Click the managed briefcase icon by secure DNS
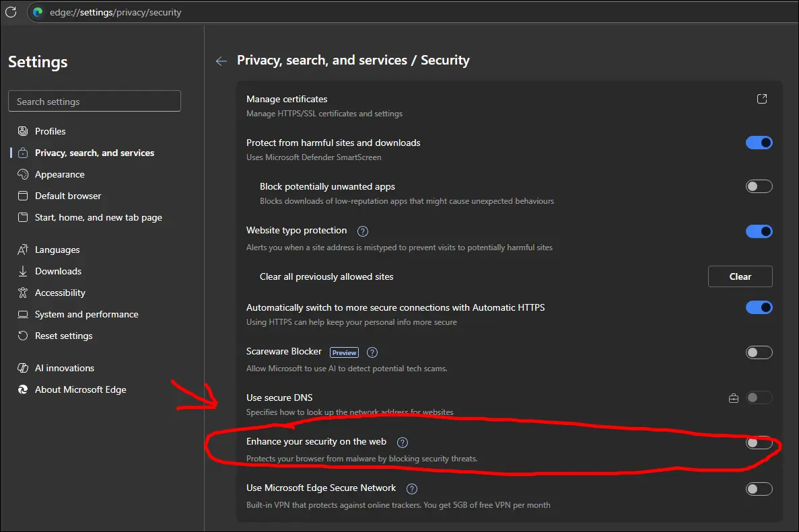The height and width of the screenshot is (532, 799). (734, 398)
